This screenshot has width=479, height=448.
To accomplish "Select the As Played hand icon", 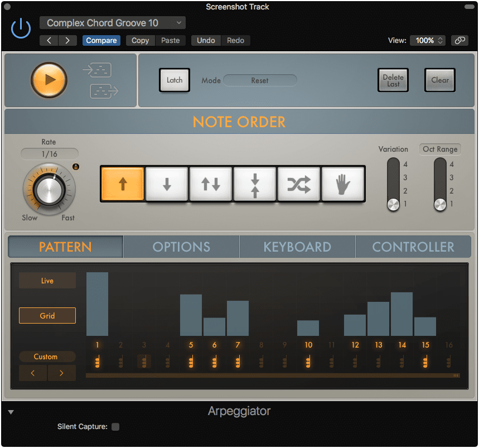I will click(342, 184).
